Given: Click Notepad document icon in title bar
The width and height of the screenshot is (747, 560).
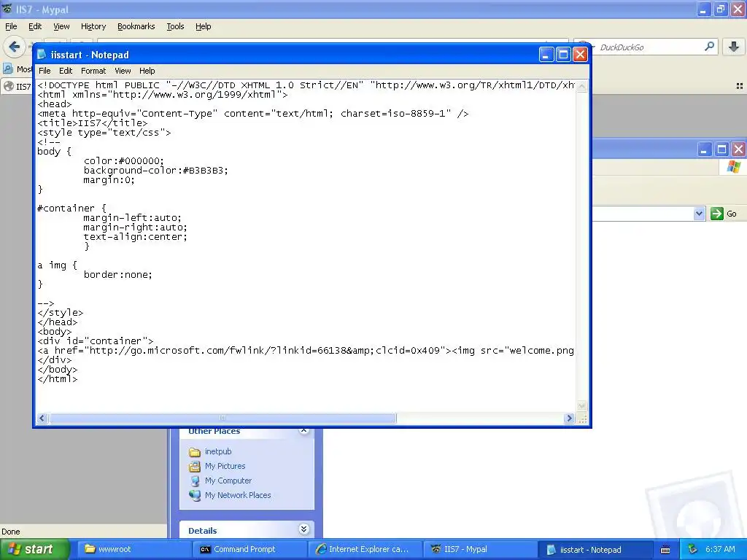Looking at the screenshot, I should click(42, 54).
